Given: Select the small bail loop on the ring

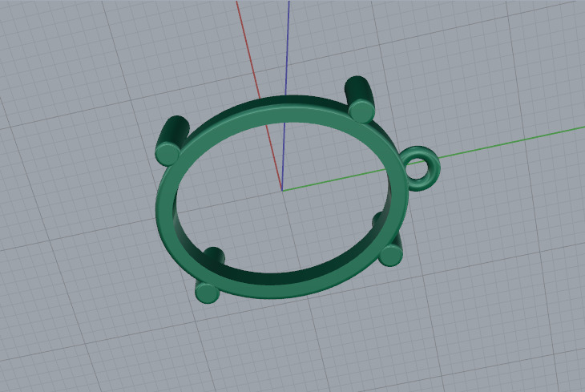Looking at the screenshot, I should pos(433,170).
